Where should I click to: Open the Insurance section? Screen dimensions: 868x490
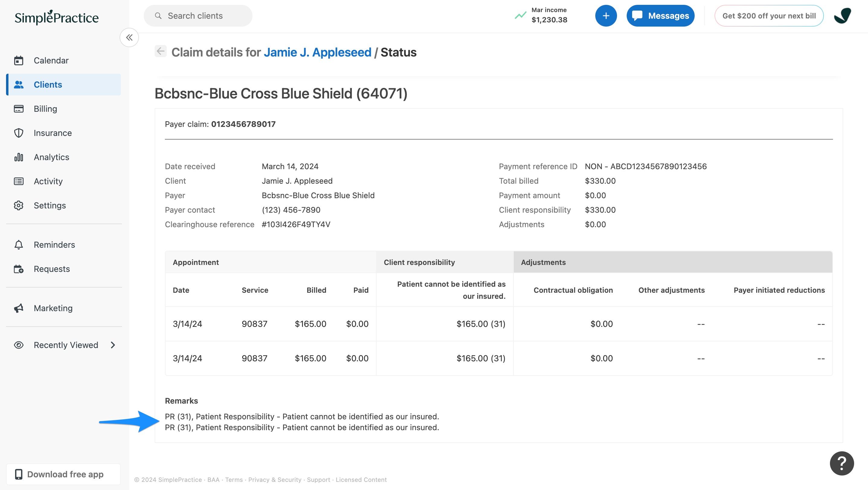(63, 133)
